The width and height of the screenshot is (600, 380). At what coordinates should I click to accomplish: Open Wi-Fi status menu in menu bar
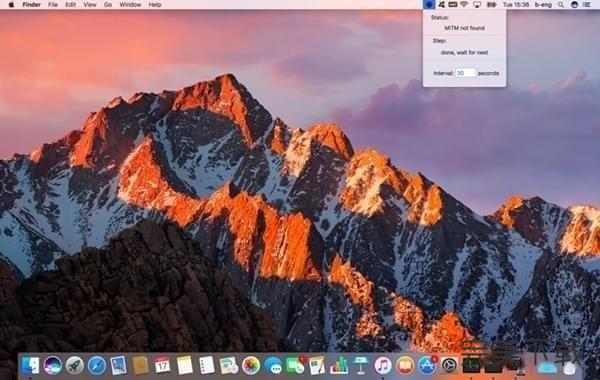coord(464,5)
